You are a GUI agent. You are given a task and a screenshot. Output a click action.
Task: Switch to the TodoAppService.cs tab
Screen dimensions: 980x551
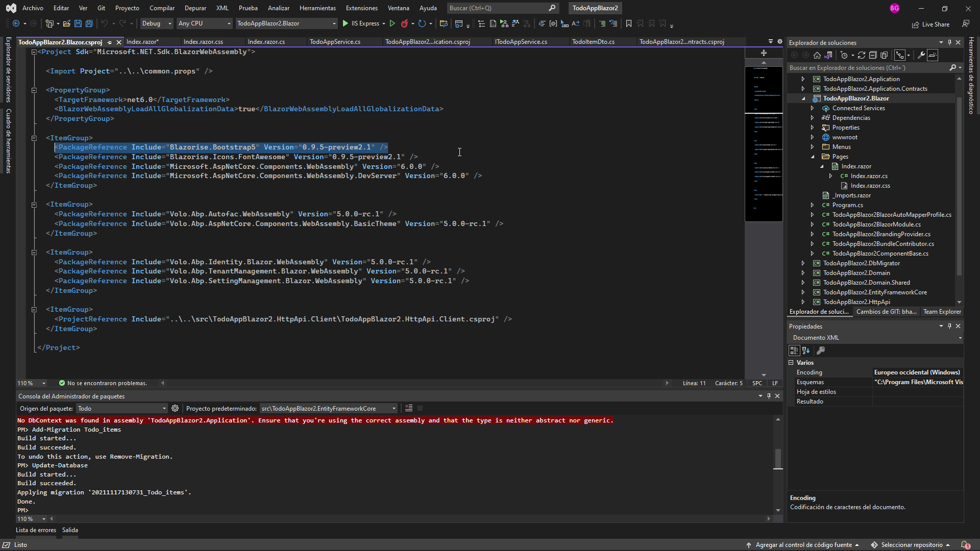tap(335, 42)
